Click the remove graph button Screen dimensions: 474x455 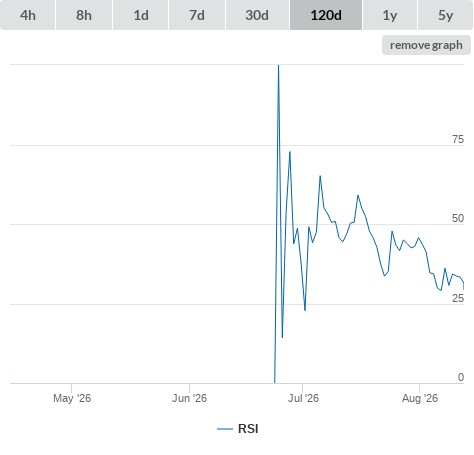coord(426,45)
